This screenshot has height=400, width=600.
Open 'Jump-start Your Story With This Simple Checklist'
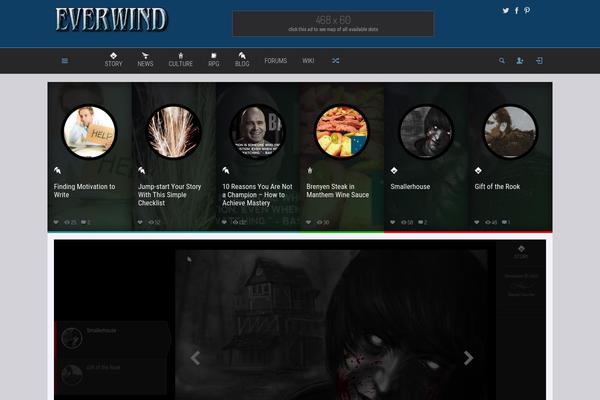(x=169, y=195)
